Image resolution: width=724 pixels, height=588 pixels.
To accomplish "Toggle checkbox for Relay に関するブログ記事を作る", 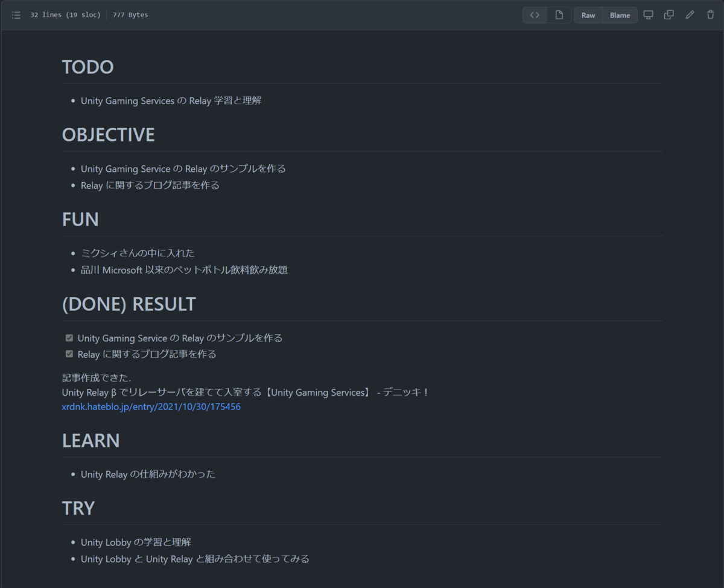I will pyautogui.click(x=69, y=353).
